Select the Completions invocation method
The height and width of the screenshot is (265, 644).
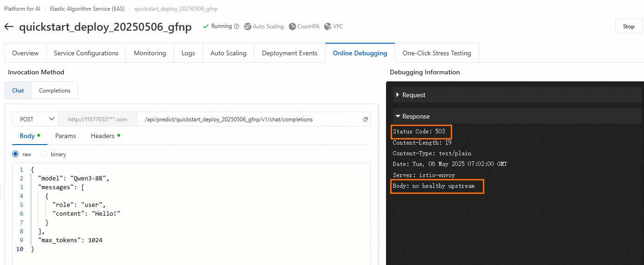click(x=54, y=91)
